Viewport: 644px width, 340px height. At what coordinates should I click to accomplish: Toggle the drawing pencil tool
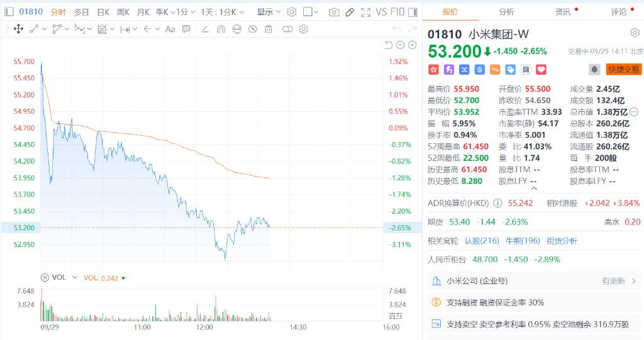pyautogui.click(x=350, y=13)
